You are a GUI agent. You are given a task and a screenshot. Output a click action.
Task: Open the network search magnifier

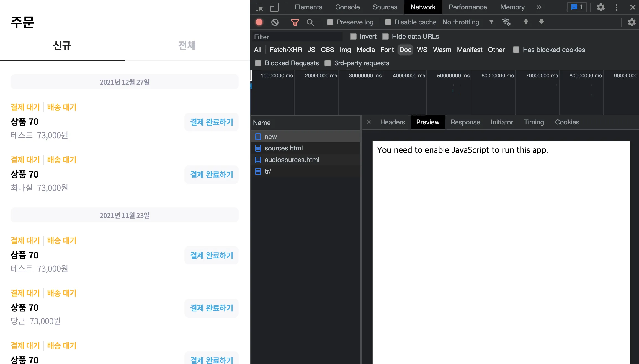click(x=310, y=22)
